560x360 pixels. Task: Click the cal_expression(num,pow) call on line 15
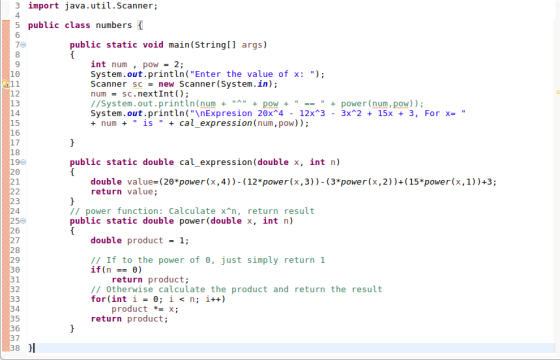[241, 123]
